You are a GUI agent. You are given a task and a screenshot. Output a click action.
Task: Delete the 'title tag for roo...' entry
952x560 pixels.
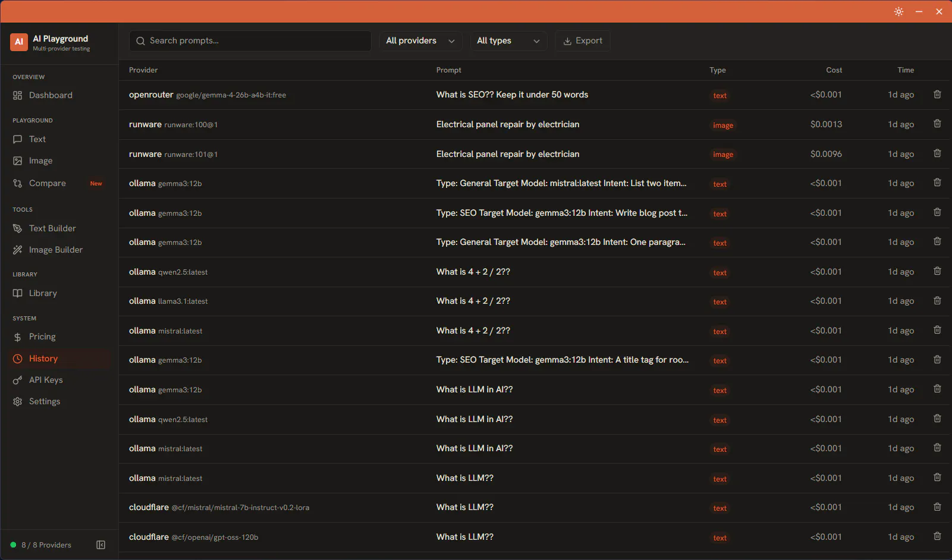pyautogui.click(x=937, y=360)
